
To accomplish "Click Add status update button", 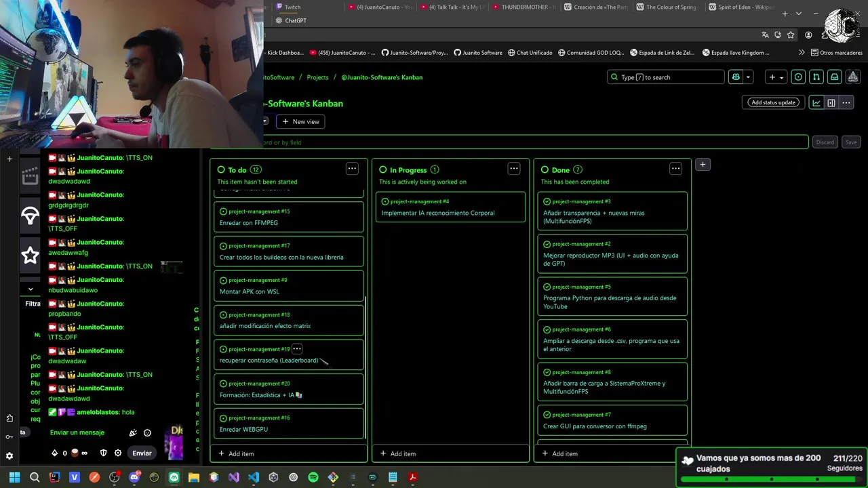I will pyautogui.click(x=773, y=102).
